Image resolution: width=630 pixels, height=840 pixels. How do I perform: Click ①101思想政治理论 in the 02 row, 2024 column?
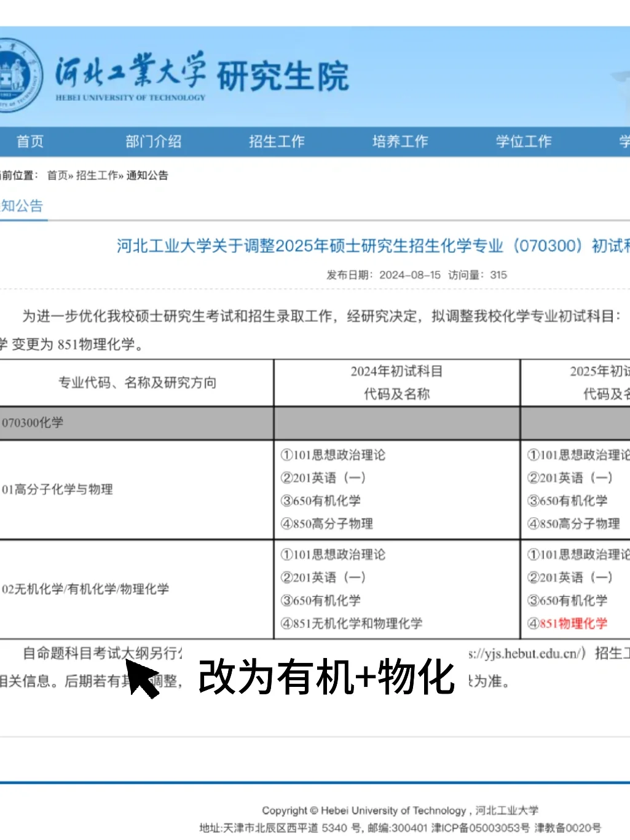tap(333, 555)
